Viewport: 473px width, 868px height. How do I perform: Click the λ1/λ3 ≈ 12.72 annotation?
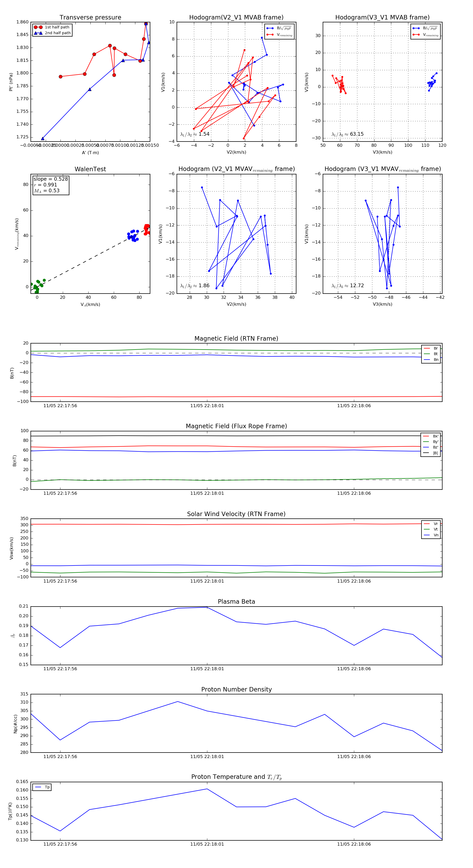[x=347, y=286]
